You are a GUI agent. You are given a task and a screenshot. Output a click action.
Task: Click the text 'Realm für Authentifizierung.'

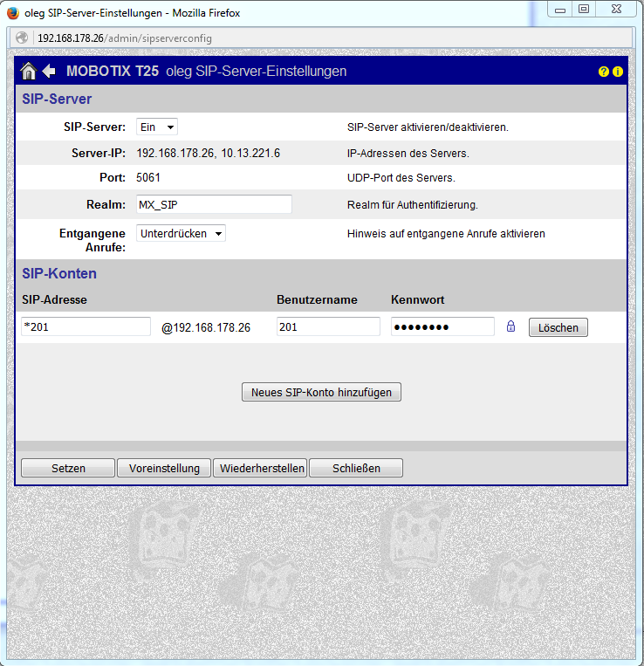click(413, 205)
